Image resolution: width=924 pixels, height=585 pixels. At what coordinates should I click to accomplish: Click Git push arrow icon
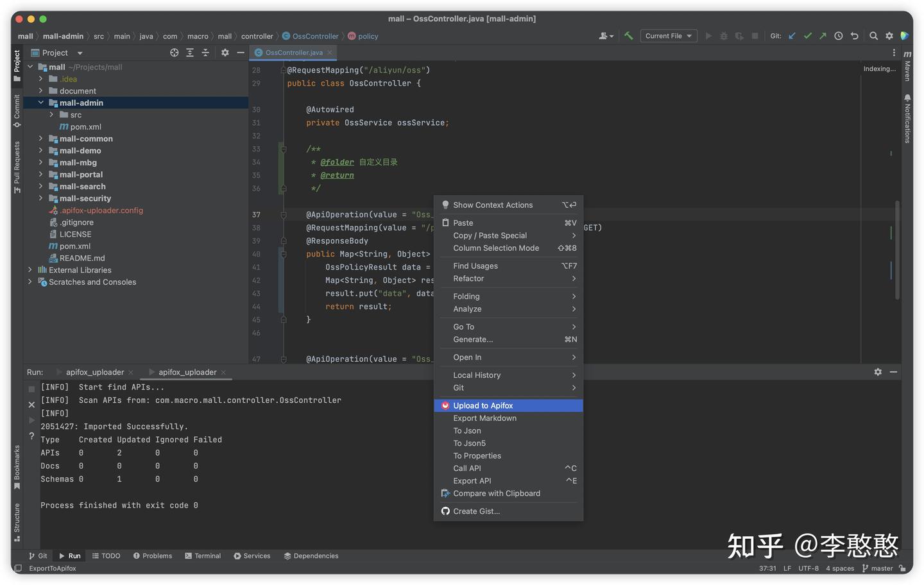point(823,36)
